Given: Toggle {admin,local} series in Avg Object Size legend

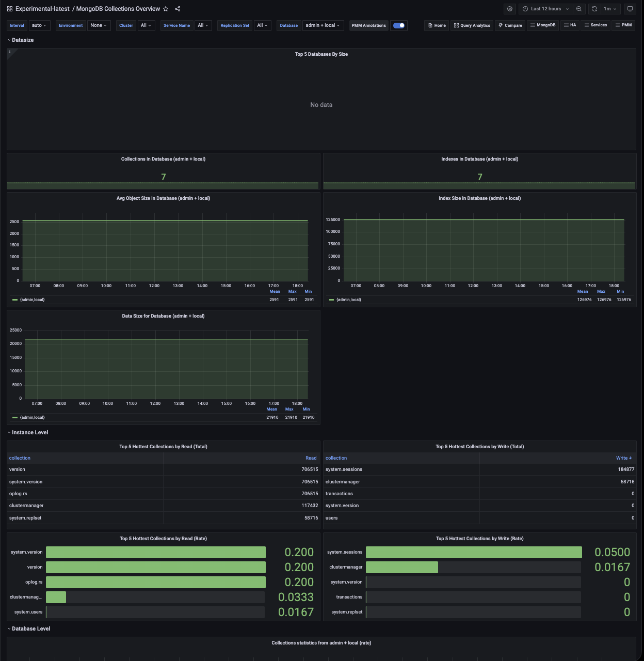Looking at the screenshot, I should 32,300.
